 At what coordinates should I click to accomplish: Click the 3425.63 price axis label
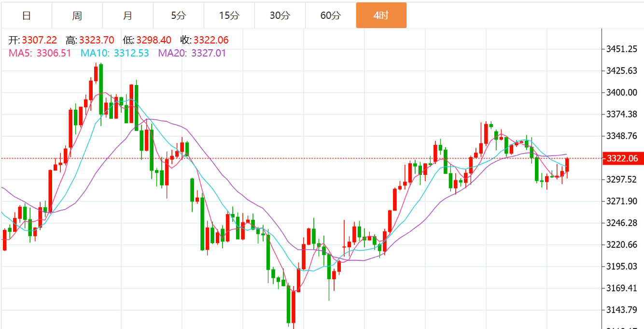coord(622,71)
